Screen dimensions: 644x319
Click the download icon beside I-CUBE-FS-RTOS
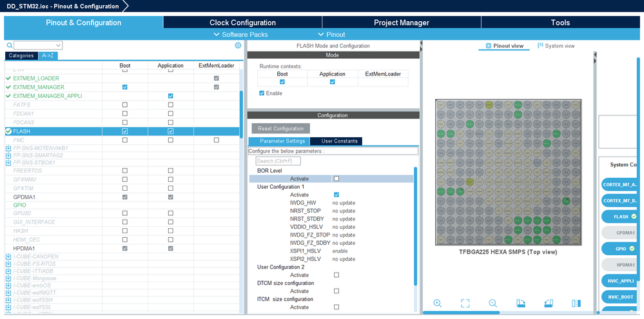tap(8, 264)
